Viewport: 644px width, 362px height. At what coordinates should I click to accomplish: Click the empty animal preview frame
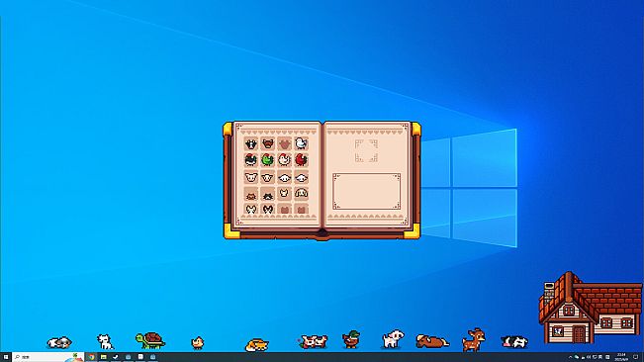pos(366,150)
